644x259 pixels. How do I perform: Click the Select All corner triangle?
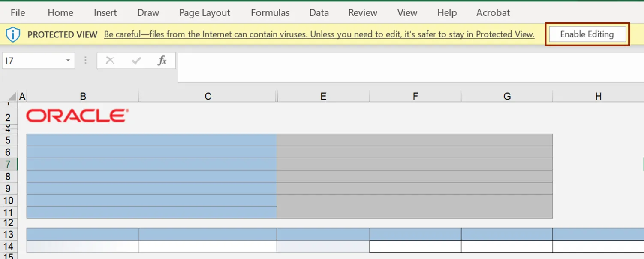click(12, 97)
